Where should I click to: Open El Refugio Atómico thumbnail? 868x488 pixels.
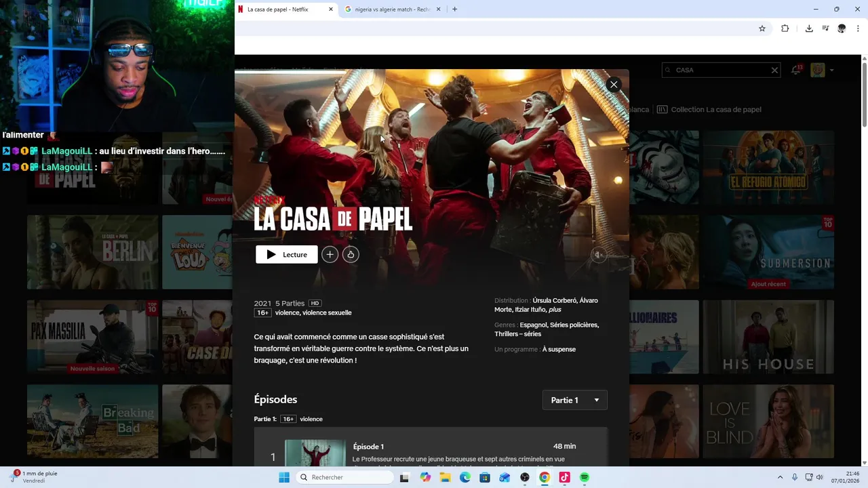pyautogui.click(x=768, y=167)
